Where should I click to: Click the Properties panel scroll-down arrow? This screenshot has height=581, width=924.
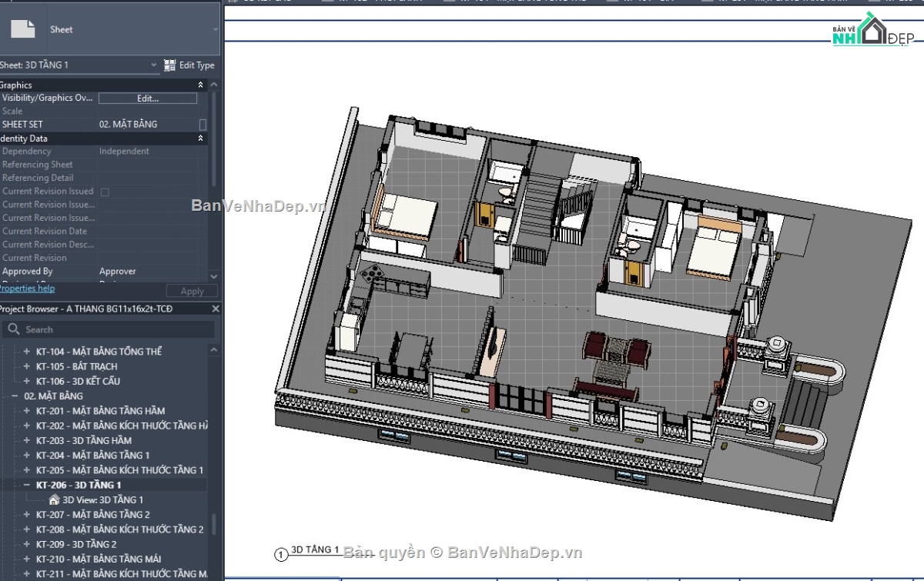(x=213, y=275)
